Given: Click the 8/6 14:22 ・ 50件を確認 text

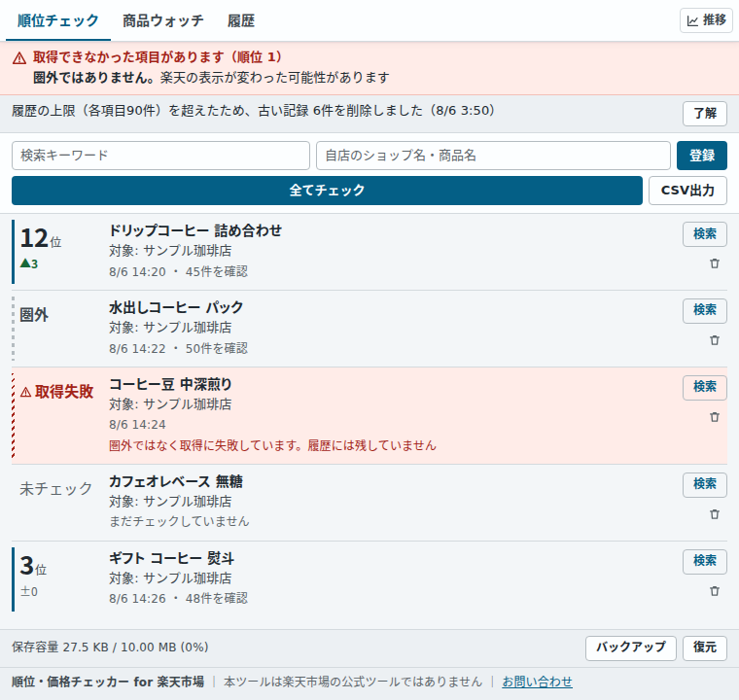Looking at the screenshot, I should click(x=178, y=348).
